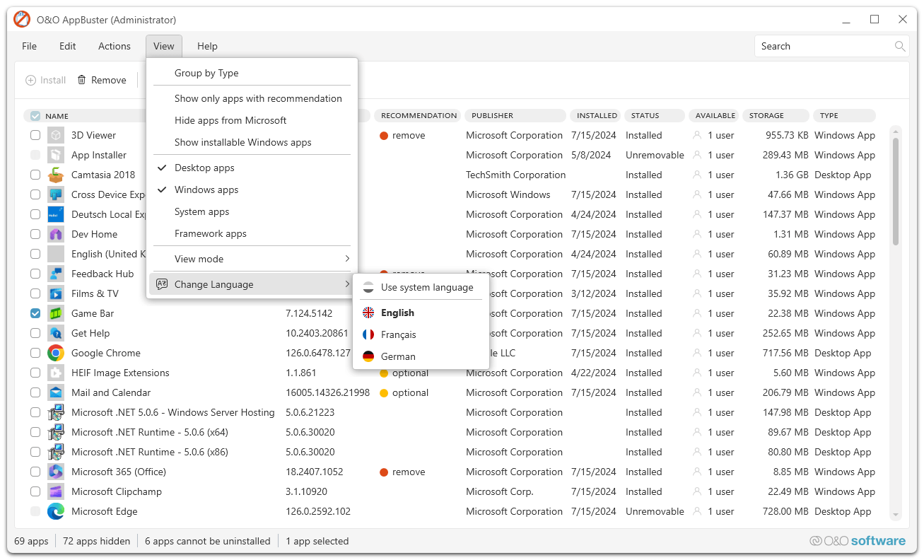Select Show installable Windows apps
The width and height of the screenshot is (924, 560).
[x=252, y=142]
